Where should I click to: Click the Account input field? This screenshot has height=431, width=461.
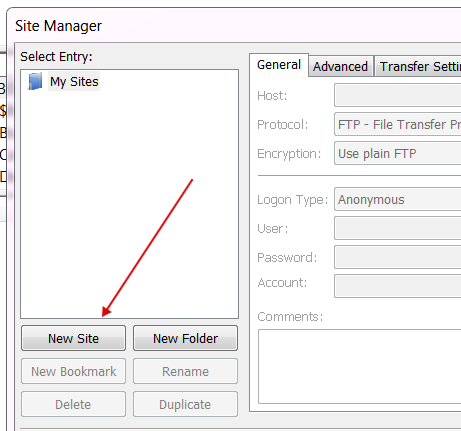tap(398, 286)
